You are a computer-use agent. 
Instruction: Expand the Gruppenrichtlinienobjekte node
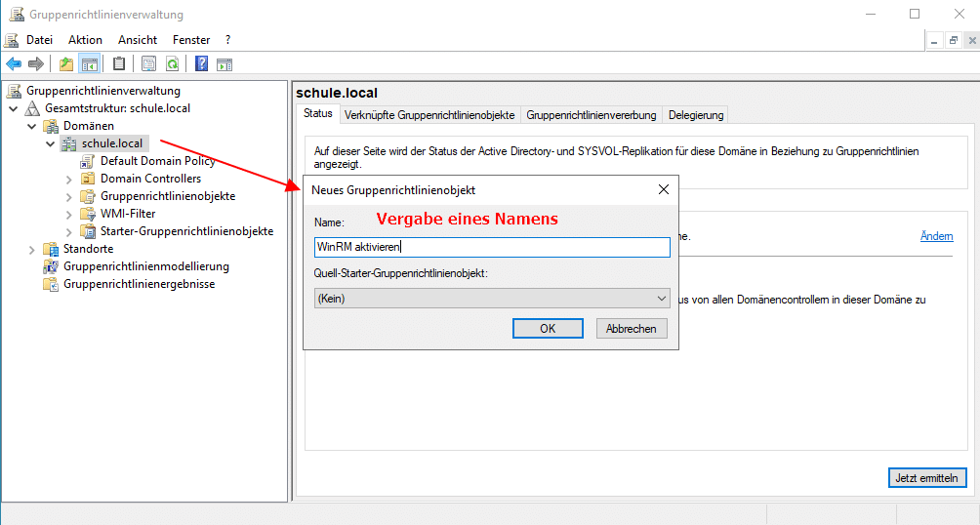click(68, 197)
